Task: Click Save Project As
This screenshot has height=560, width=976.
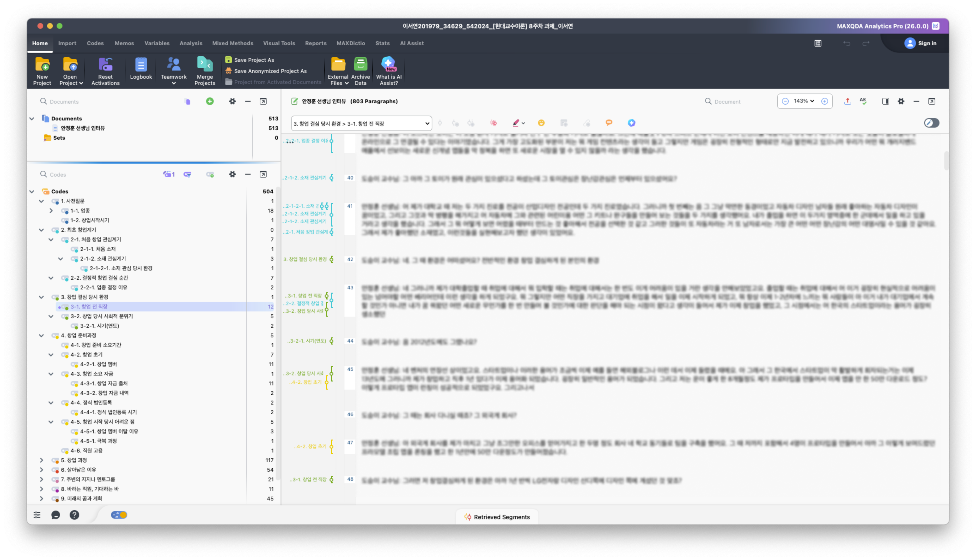Action: click(x=254, y=60)
